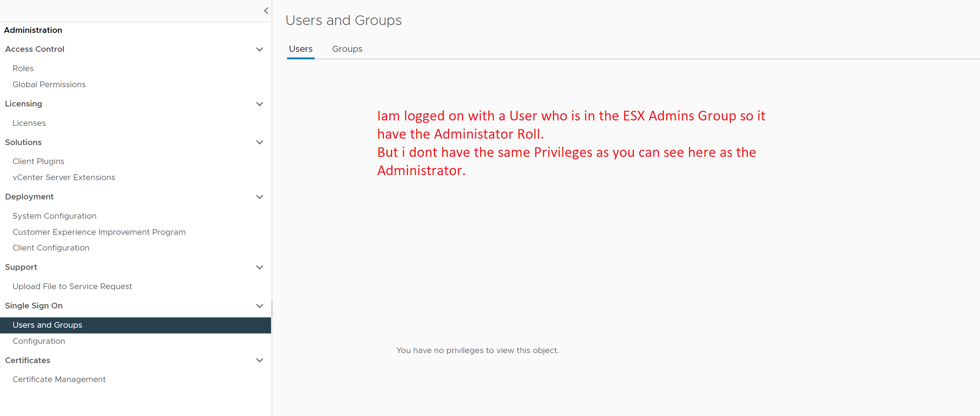Collapse the Access Control section
Viewport: 980px width, 416px height.
[259, 49]
